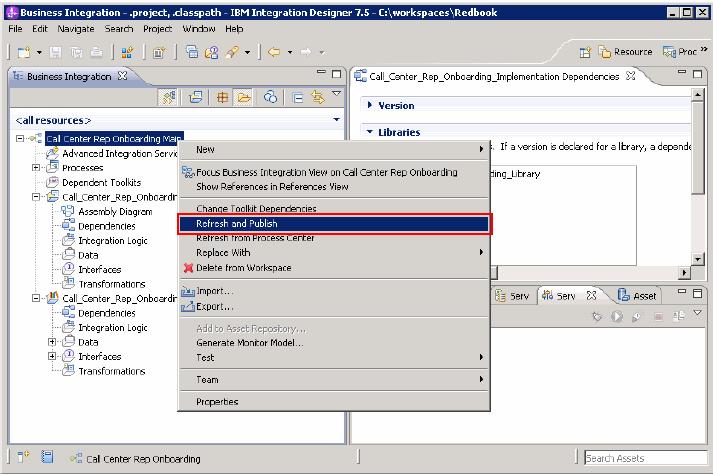Select Advanced Integration Services in tree
Viewport: 713px width, 475px height.
tap(119, 153)
